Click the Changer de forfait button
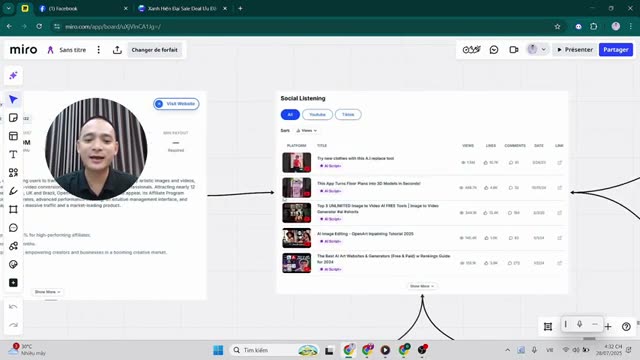This screenshot has height=360, width=640. [154, 50]
